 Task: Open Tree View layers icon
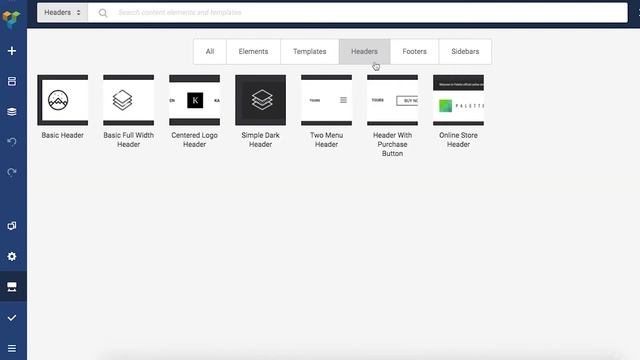pos(12,111)
